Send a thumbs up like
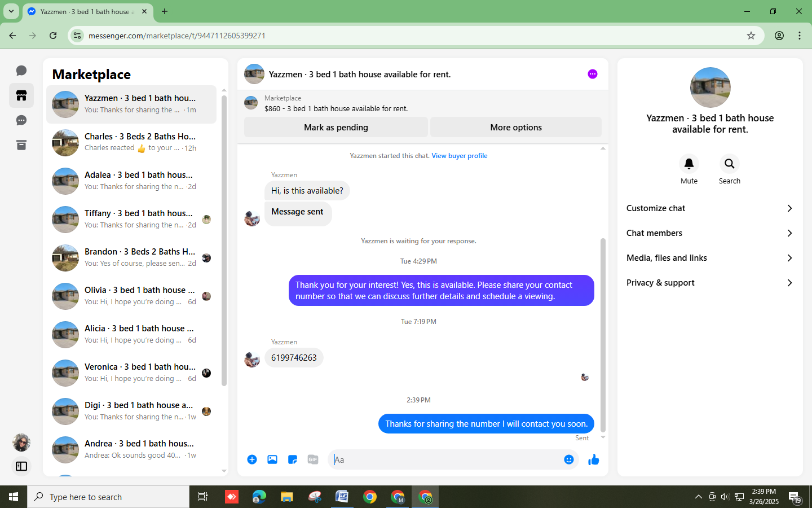 tap(593, 459)
